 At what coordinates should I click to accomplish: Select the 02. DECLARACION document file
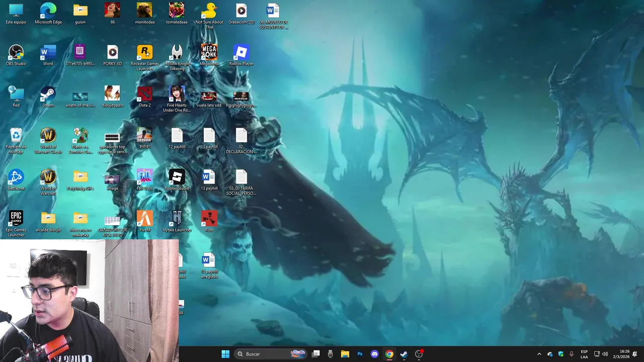[241, 141]
